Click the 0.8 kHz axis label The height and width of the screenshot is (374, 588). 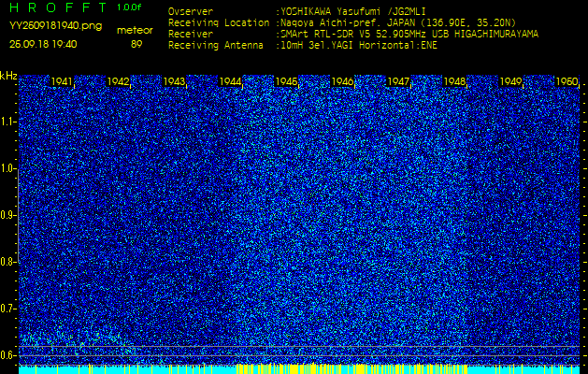point(7,262)
